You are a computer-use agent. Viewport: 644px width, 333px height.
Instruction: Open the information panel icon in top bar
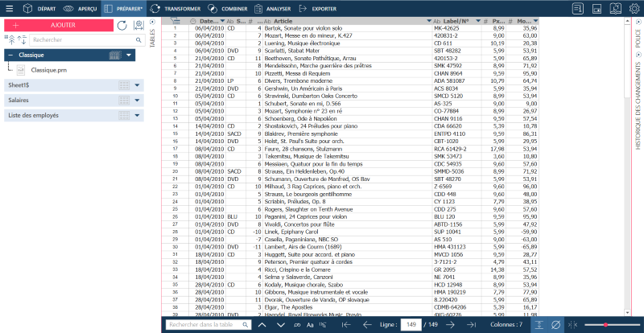click(x=578, y=8)
